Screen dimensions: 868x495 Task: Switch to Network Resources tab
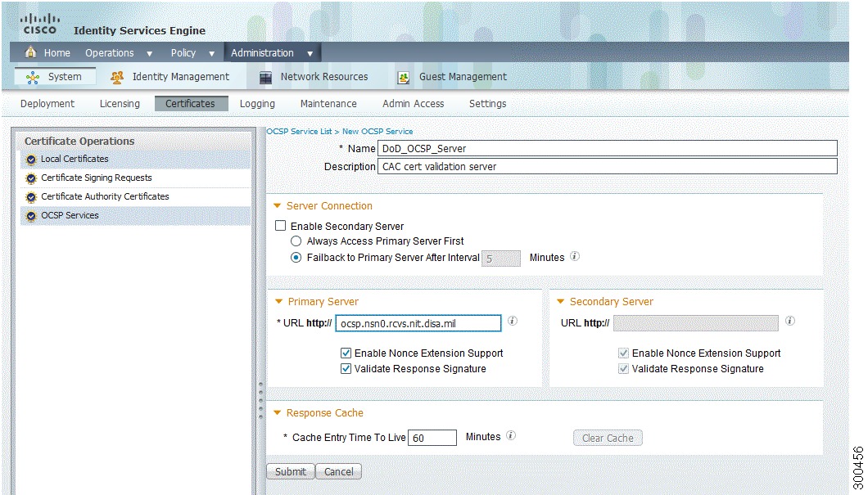323,77
